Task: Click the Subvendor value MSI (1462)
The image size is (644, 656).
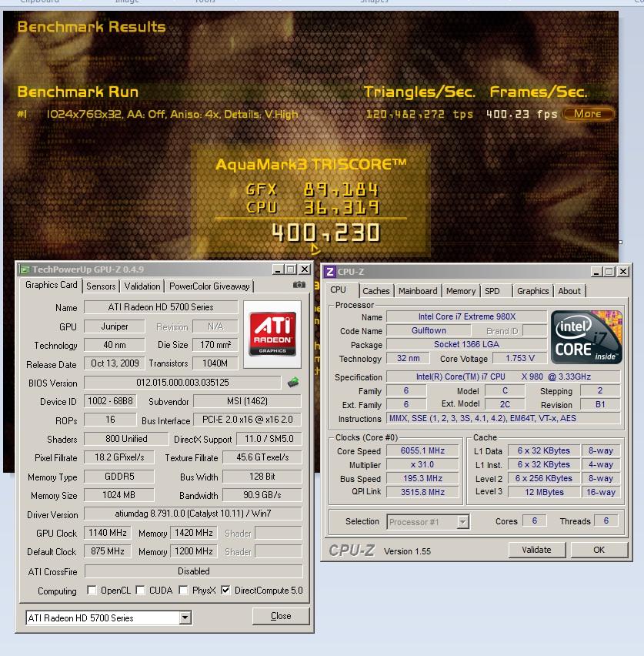Action: coord(247,401)
